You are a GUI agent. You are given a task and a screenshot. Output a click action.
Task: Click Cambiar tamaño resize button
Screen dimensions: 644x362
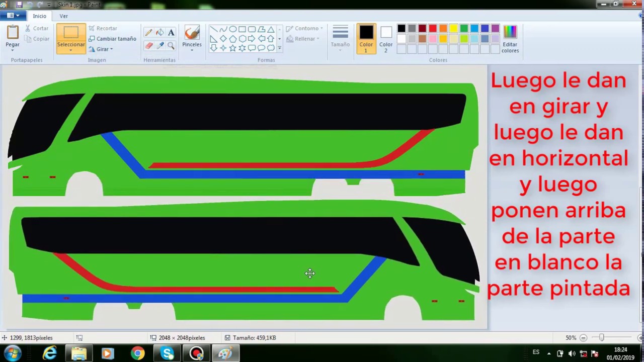[x=112, y=39]
